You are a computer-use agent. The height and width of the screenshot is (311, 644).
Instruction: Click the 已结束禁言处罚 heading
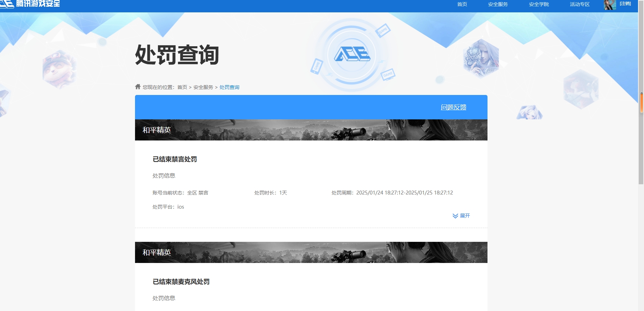175,159
